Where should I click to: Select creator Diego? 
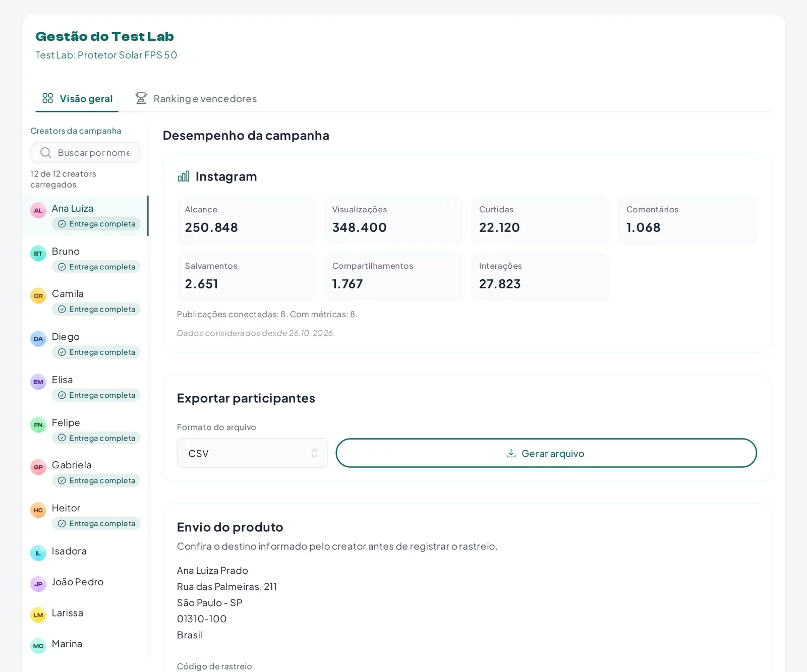coord(85,344)
